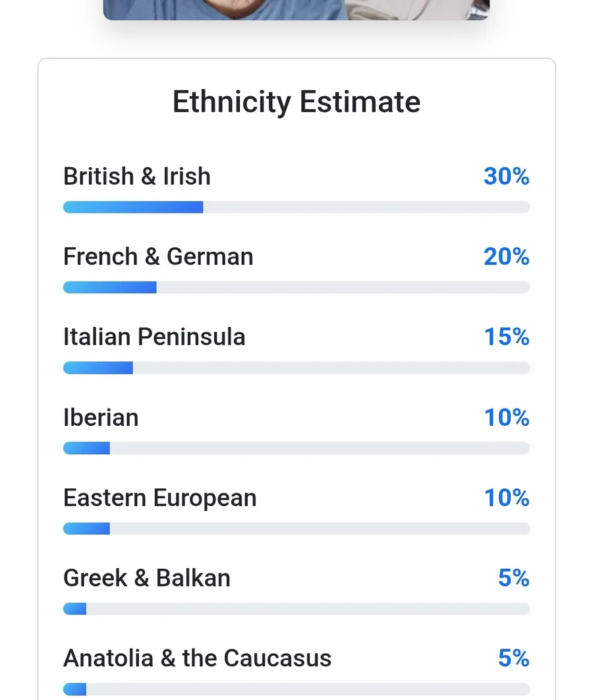Click the 5% value for Anatolia & the Caucasus
Viewport: 593px width, 700px height.
[x=513, y=658]
